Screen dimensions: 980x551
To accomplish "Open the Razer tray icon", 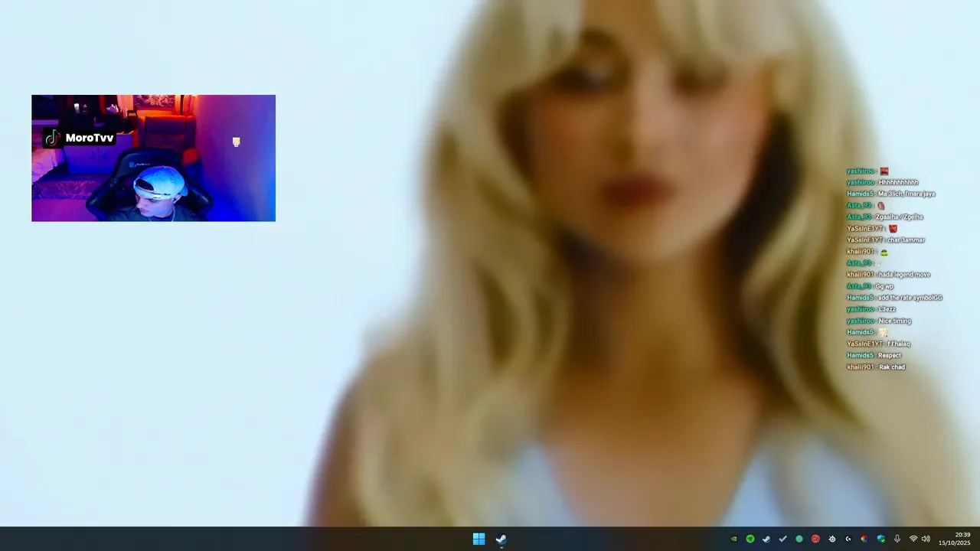I will pyautogui.click(x=750, y=539).
